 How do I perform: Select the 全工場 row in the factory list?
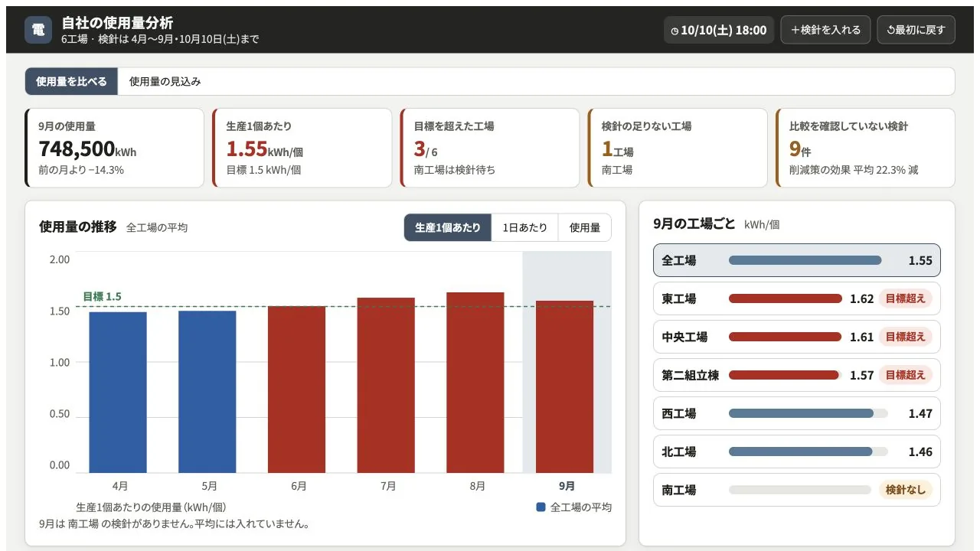point(797,260)
